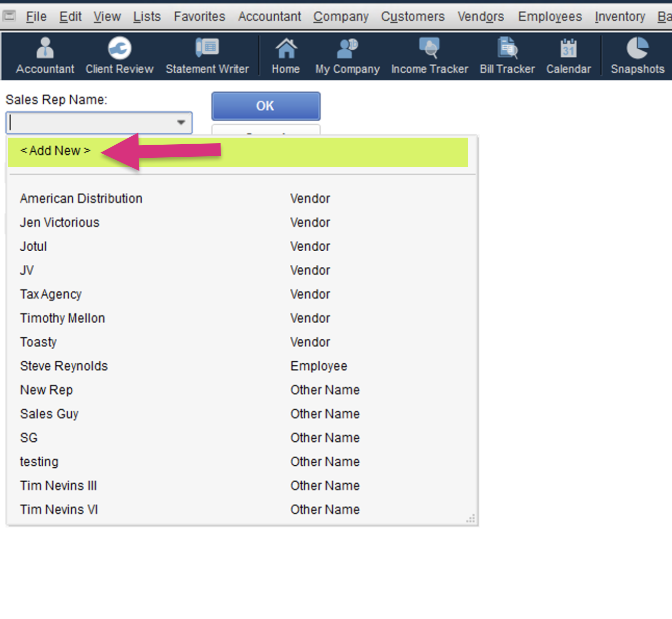Select Add New in the dropdown list
Image resolution: width=672 pixels, height=619 pixels.
tap(55, 151)
